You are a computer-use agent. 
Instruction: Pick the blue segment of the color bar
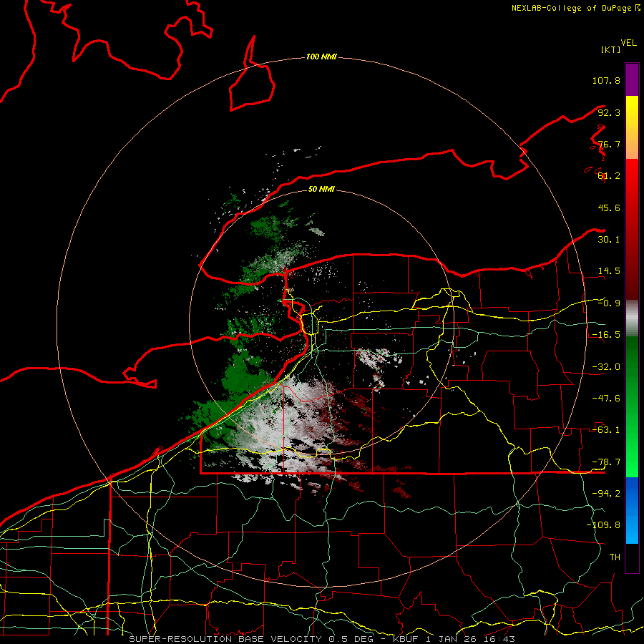[632, 510]
